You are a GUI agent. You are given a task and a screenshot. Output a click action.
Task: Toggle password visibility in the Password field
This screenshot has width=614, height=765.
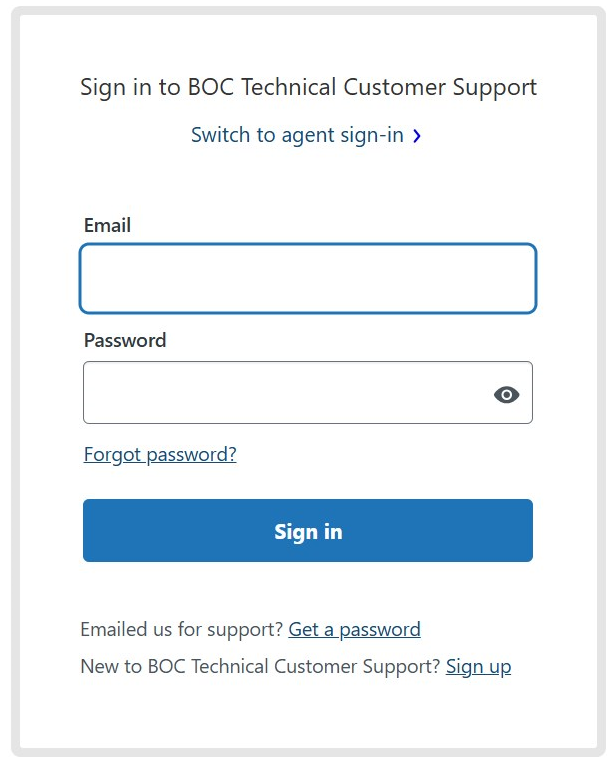coord(506,394)
